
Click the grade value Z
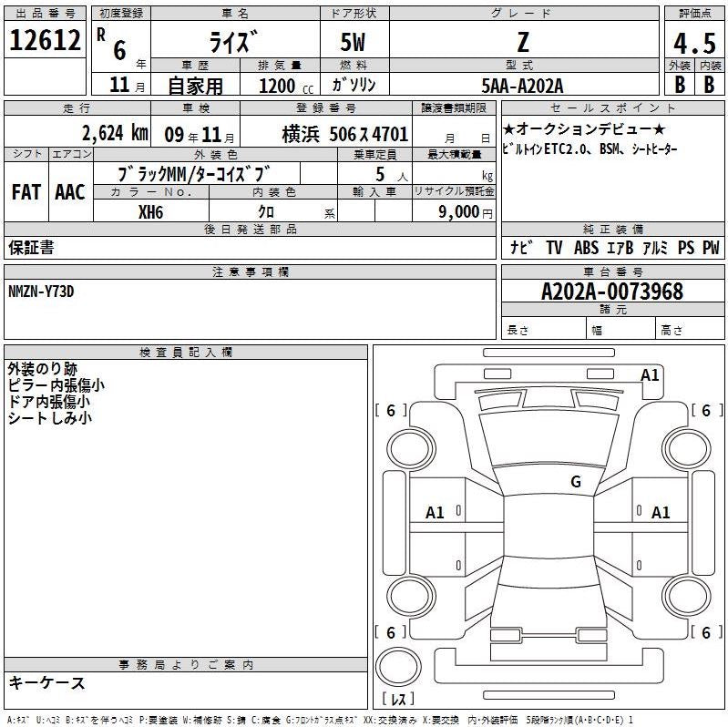(523, 42)
